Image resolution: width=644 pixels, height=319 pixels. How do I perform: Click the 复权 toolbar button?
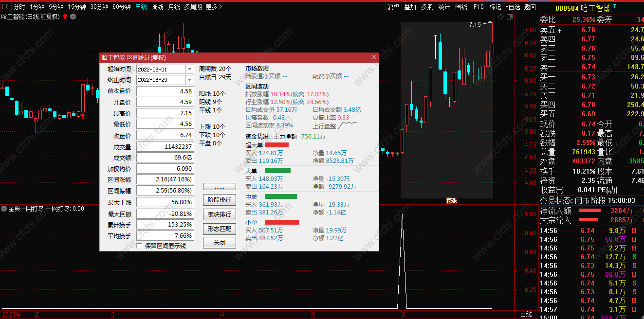pos(393,7)
